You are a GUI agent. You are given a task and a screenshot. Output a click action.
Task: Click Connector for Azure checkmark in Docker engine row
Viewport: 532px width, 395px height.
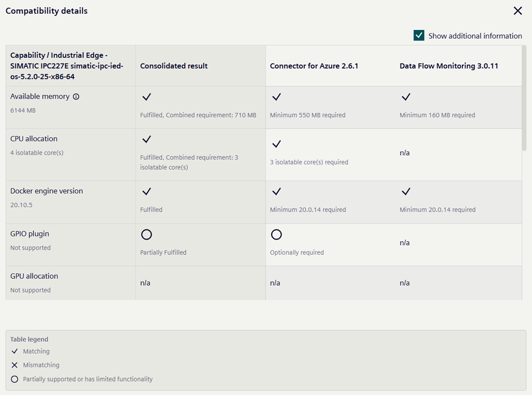coord(277,192)
